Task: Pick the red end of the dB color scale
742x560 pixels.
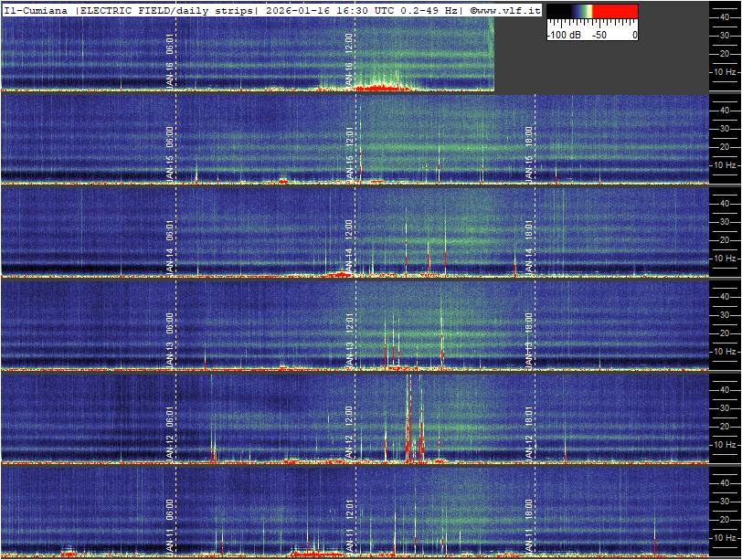Action: (621, 12)
